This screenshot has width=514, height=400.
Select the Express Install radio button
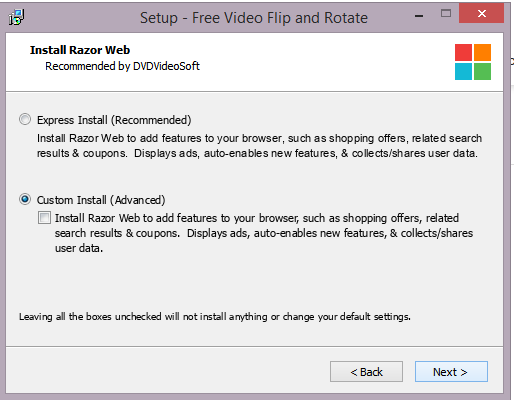tap(25, 119)
